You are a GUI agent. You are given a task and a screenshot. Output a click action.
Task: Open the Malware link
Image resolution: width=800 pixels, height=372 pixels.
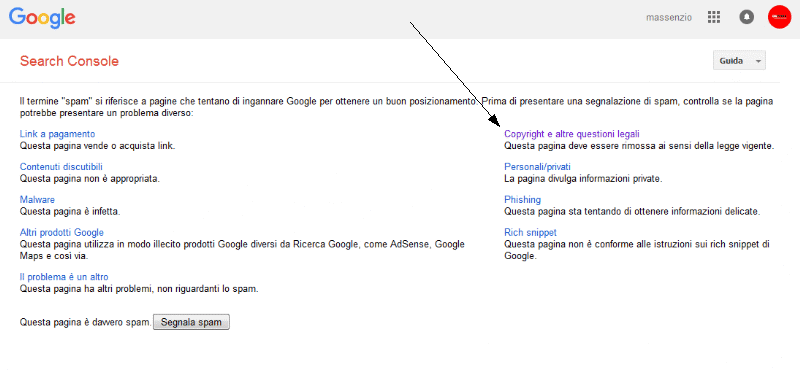37,200
